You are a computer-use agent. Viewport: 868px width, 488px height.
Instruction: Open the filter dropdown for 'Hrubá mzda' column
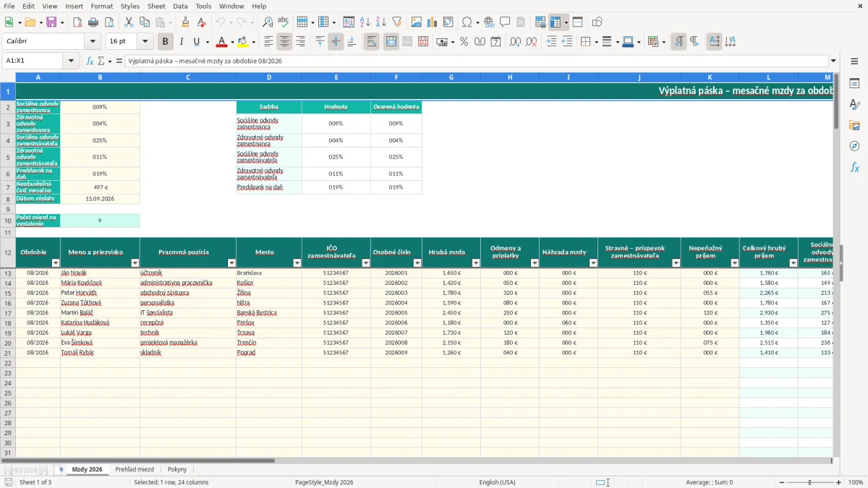476,263
